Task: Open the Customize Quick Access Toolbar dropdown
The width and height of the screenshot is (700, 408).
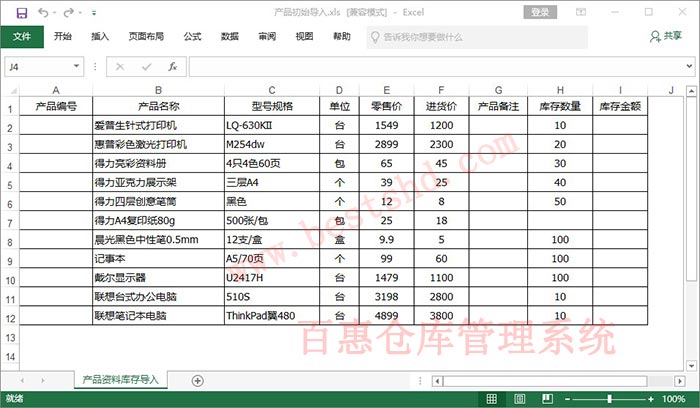Action: pyautogui.click(x=94, y=13)
